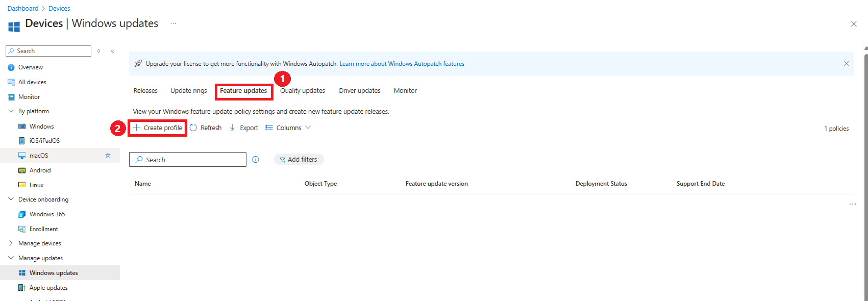The width and height of the screenshot is (868, 301).
Task: Dismiss the Autopatch upgrade banner
Action: (846, 64)
